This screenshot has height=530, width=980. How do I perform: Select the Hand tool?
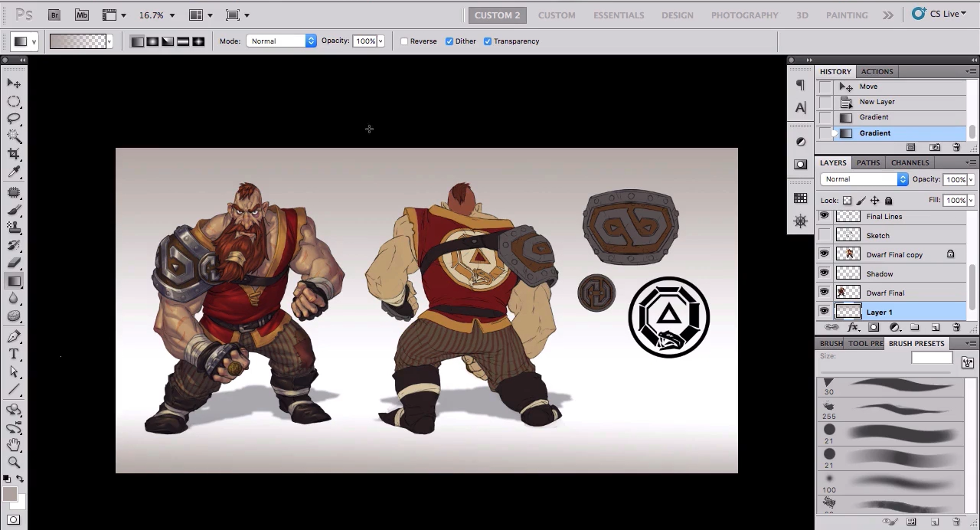(14, 444)
